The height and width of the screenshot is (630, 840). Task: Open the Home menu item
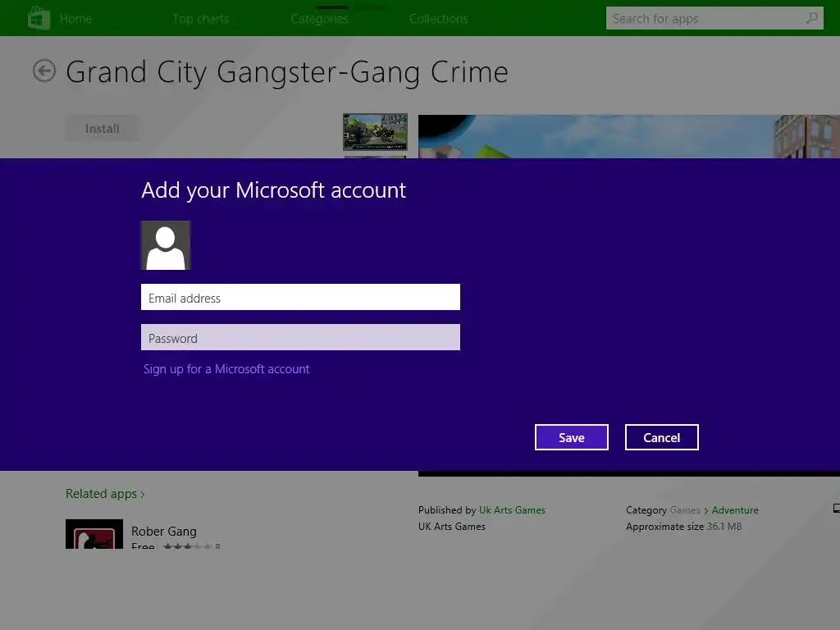75,19
